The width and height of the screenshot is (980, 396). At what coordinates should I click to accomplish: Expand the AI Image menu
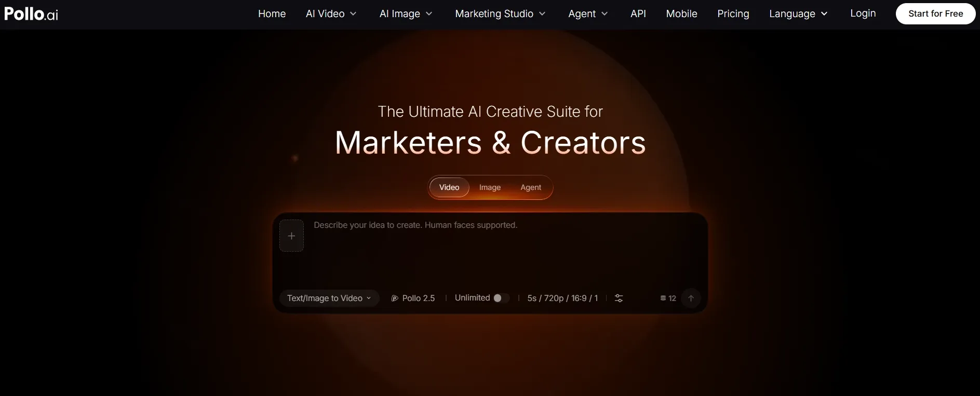tap(406, 14)
